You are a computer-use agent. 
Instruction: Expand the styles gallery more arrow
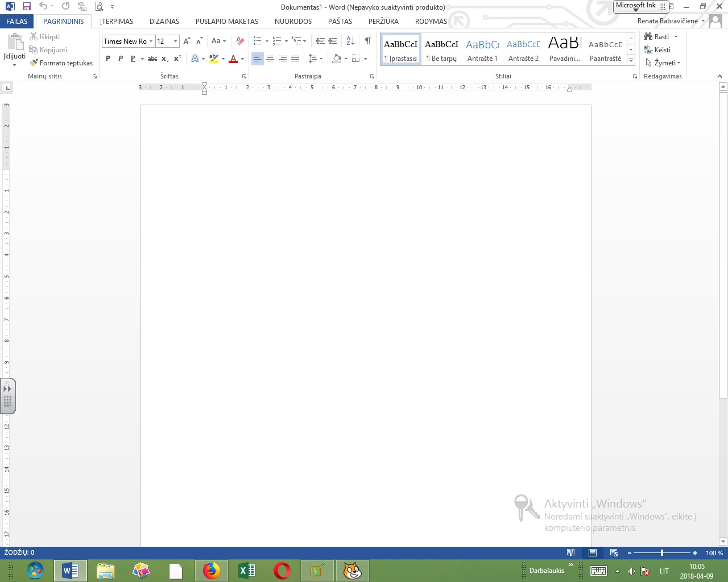coord(631,61)
